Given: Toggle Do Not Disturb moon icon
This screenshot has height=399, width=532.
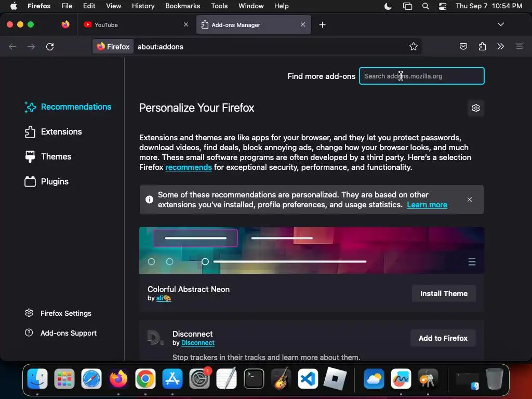Looking at the screenshot, I should [388, 6].
